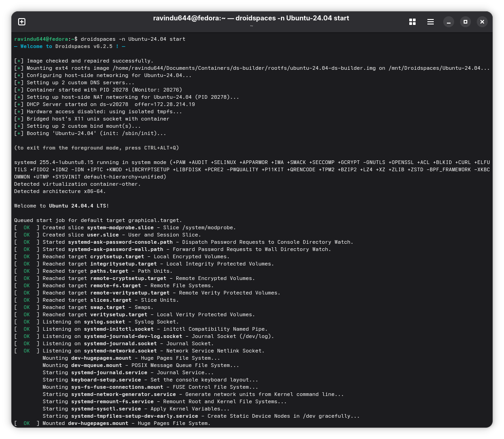Minimize the terminal window
504x439 pixels.
[x=448, y=22]
